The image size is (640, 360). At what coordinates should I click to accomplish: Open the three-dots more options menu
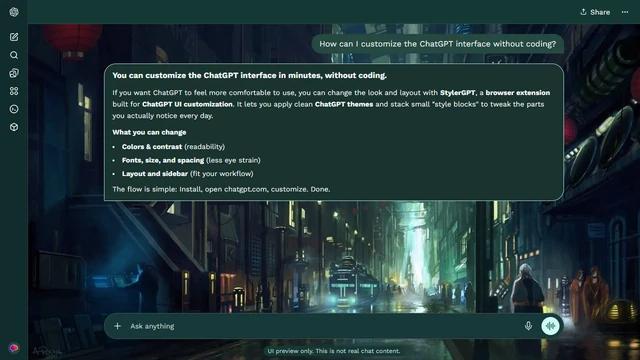pyautogui.click(x=625, y=12)
